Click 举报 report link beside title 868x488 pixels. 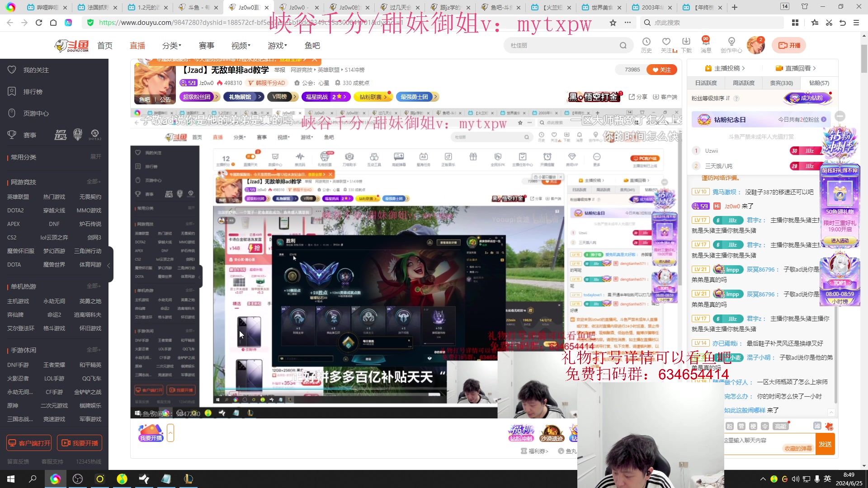[280, 70]
